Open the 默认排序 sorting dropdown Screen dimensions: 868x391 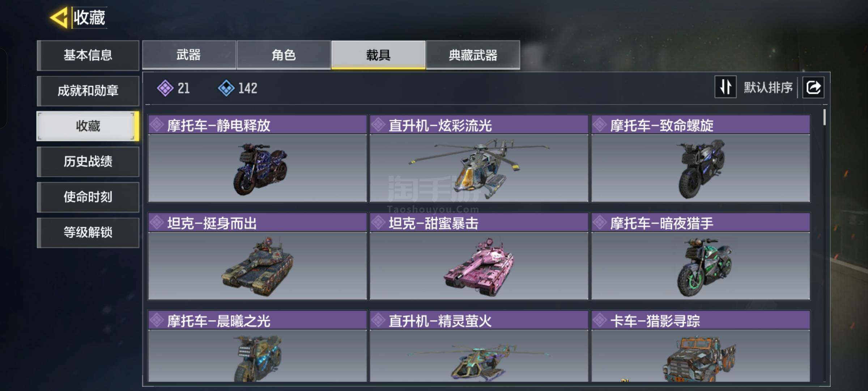768,88
